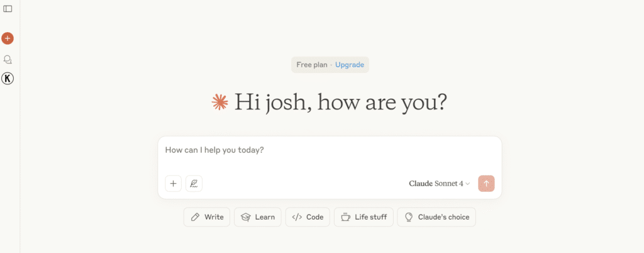The width and height of the screenshot is (644, 253).
Task: Click the Free plan label
Action: (312, 64)
